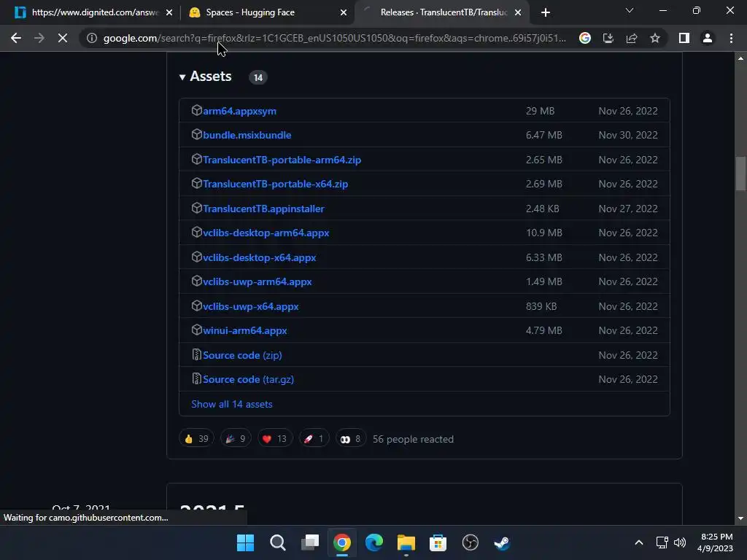Download vclibs-desktop-arm64.appx

(266, 233)
